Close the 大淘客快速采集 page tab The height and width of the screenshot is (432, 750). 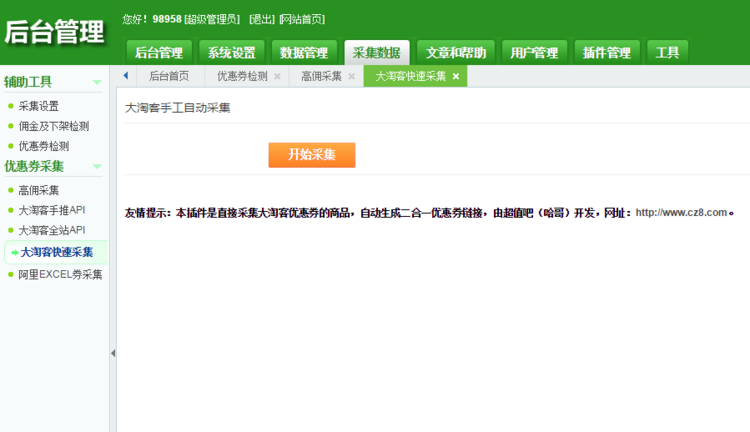coord(456,77)
